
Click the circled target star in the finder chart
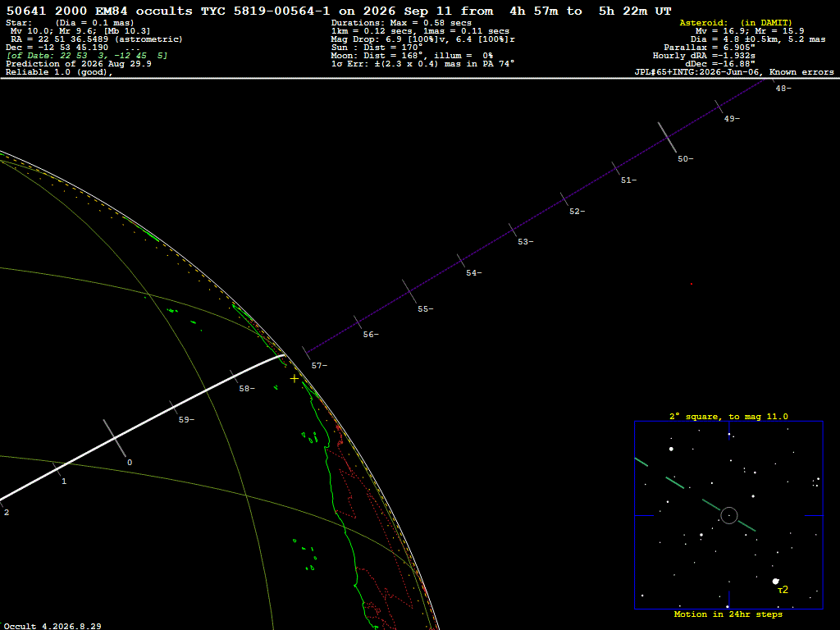point(729,515)
